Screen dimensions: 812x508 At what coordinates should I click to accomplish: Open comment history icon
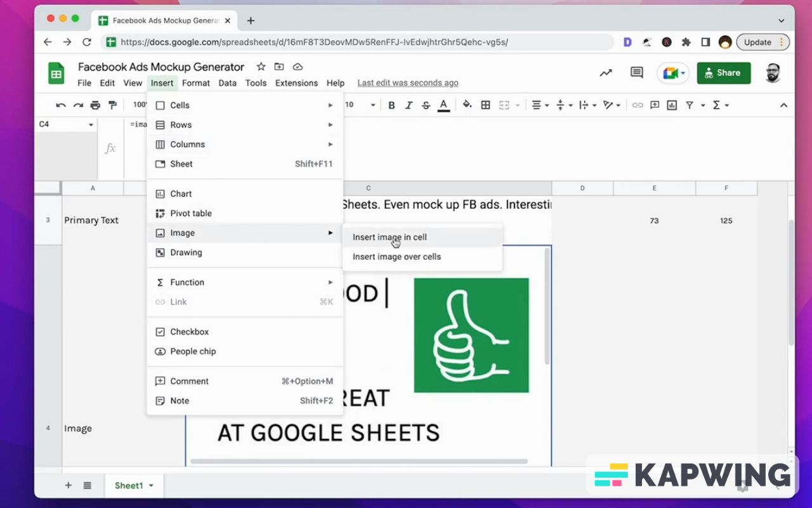coord(637,73)
